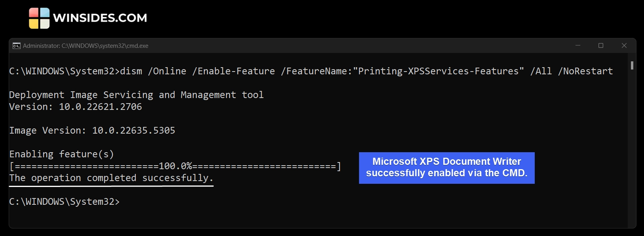Viewport: 644px width, 236px height.
Task: Click the empty scrollbar track below thumb
Action: point(632,150)
